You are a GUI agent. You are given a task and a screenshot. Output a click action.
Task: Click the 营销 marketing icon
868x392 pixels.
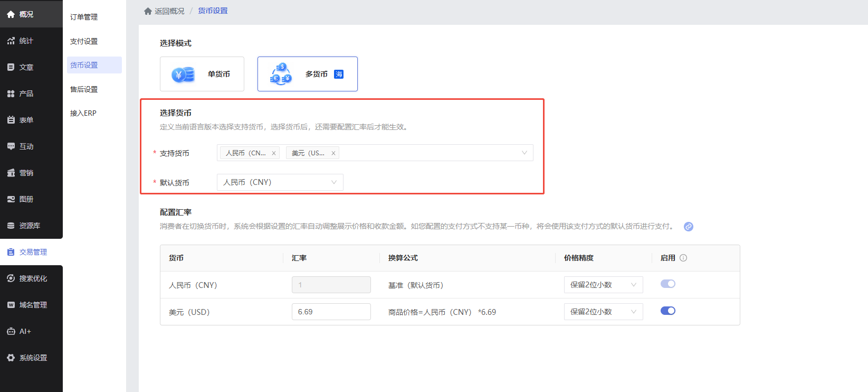(11, 173)
